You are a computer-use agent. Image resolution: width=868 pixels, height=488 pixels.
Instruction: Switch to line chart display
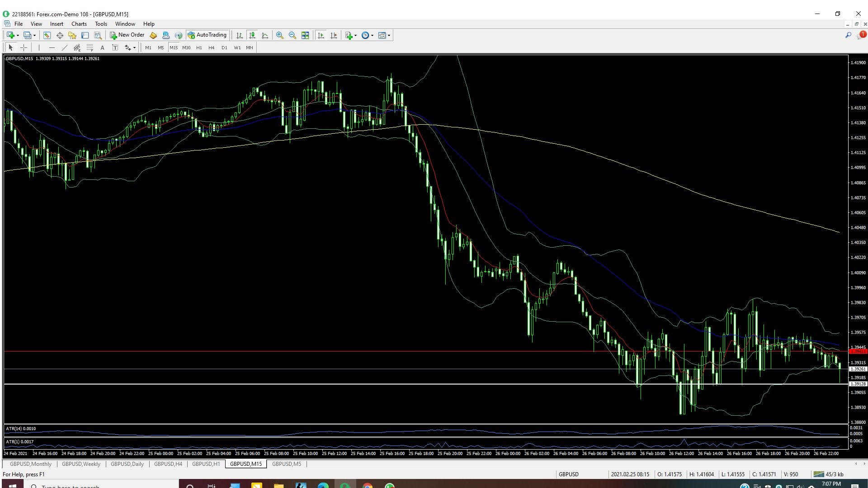265,35
